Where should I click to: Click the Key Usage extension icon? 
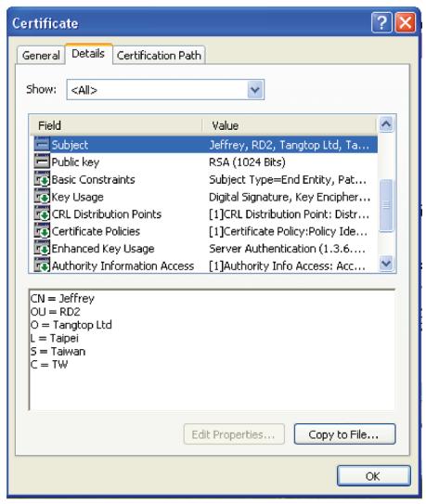(x=42, y=197)
